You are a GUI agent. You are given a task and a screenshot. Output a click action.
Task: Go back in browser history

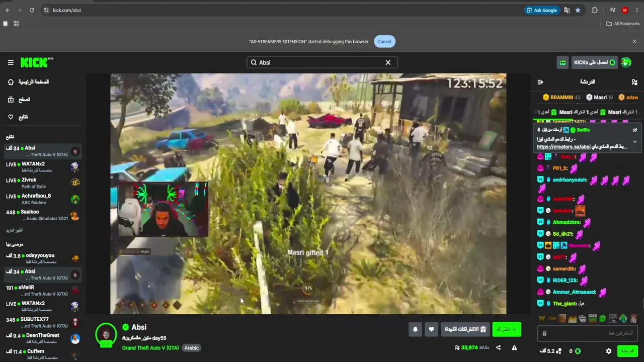point(8,10)
